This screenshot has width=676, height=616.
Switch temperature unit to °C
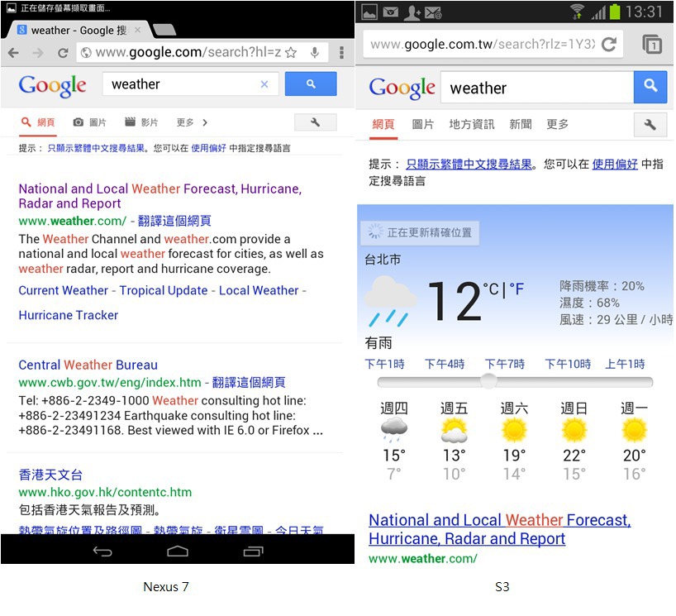coord(491,289)
